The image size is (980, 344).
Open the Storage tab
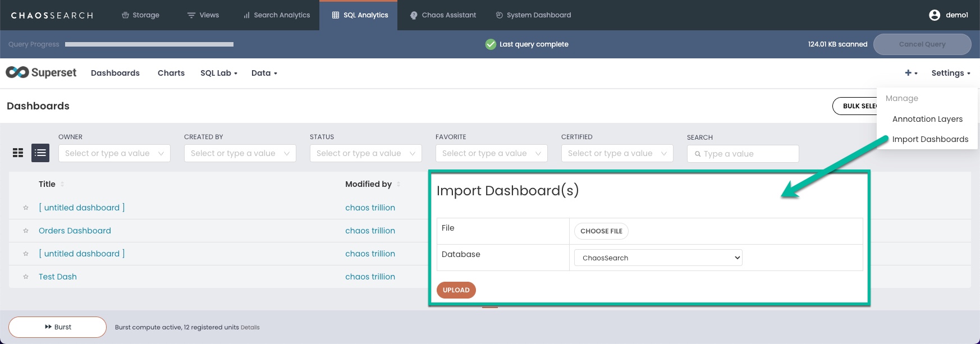tap(140, 15)
